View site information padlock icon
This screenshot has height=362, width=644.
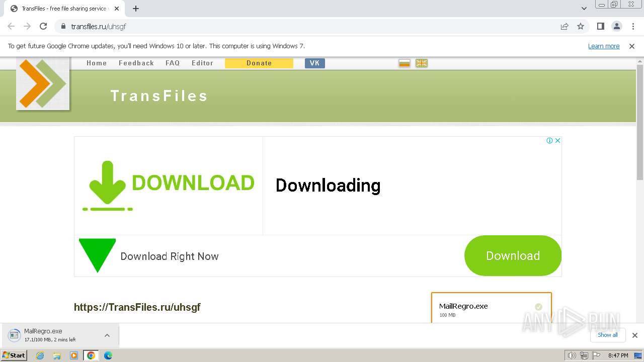(x=63, y=26)
